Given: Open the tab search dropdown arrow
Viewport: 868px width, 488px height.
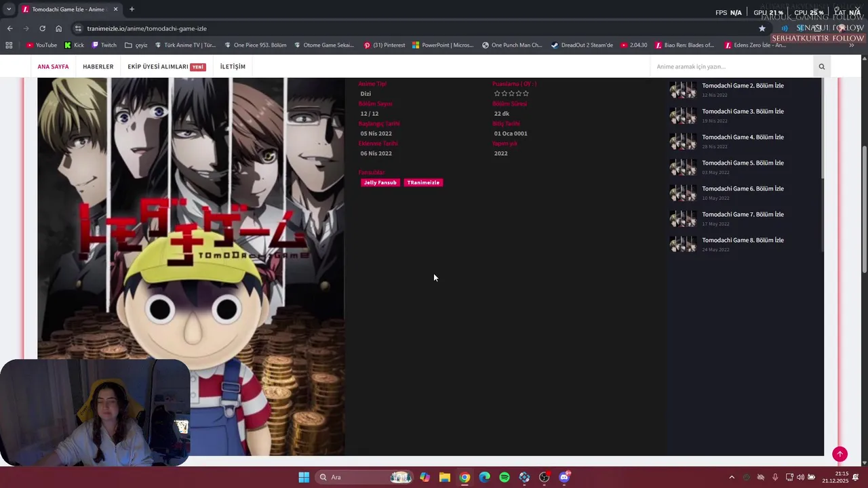Looking at the screenshot, I should (x=9, y=9).
